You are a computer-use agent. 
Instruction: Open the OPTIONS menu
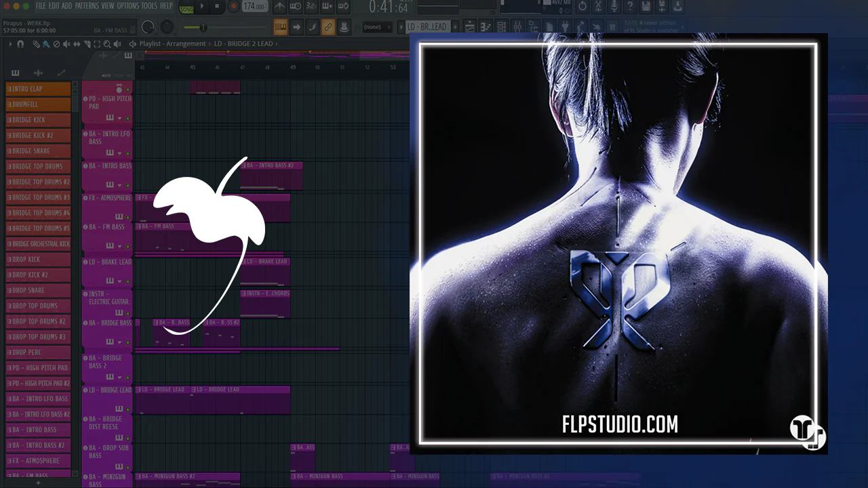127,6
